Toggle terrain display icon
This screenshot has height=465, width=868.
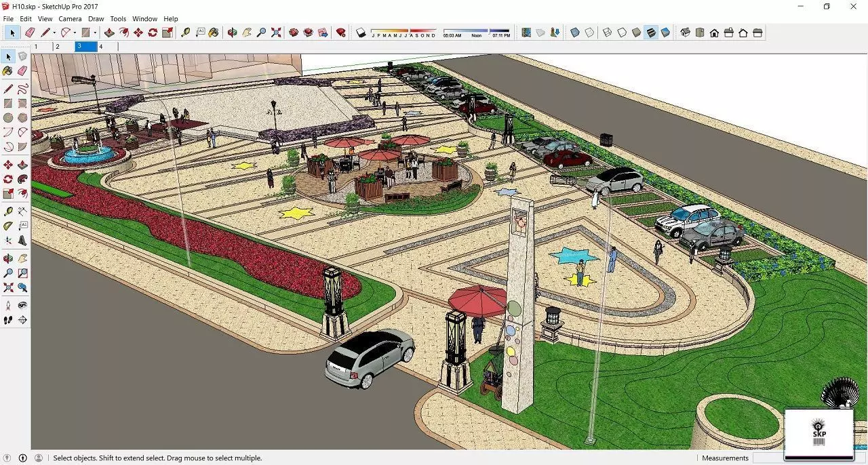click(x=540, y=33)
